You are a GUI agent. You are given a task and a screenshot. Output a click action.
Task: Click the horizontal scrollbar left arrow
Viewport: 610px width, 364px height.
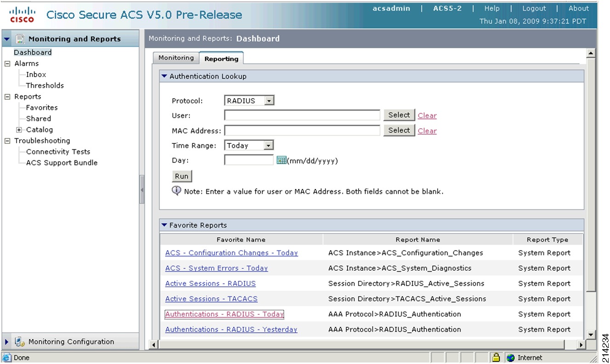click(x=154, y=344)
